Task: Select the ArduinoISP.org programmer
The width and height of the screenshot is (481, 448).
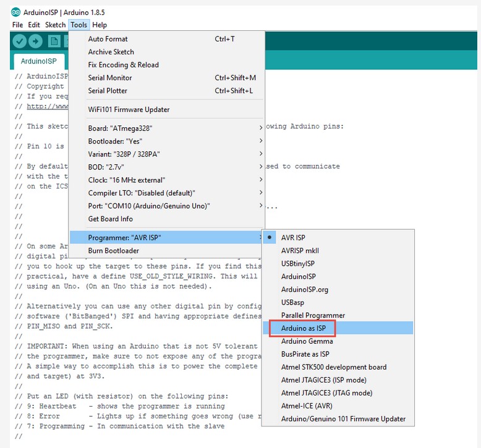Action: 338,289
